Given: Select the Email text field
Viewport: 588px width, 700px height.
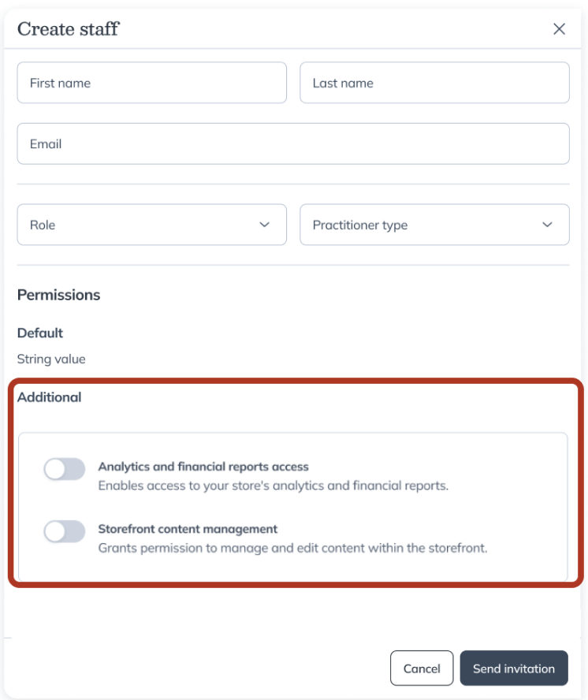Looking at the screenshot, I should tap(293, 143).
